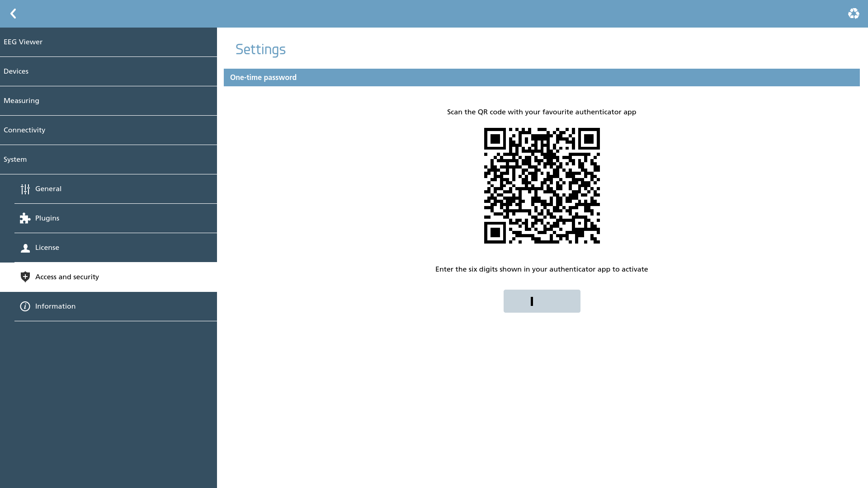This screenshot has width=868, height=488.
Task: Click the back arrow icon
Action: click(x=13, y=14)
